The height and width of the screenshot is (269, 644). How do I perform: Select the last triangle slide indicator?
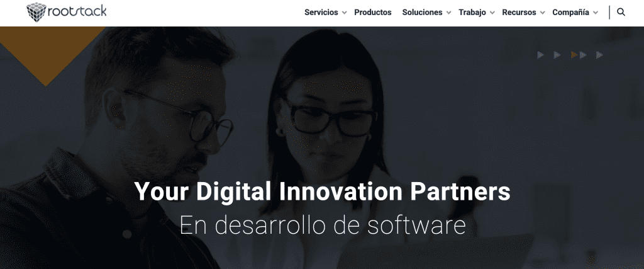(599, 55)
